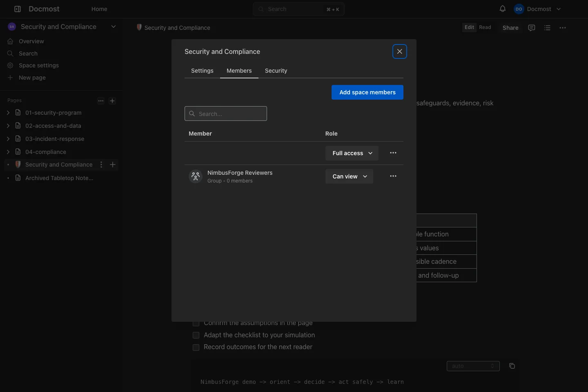Check Adapt the checklist to your simulation
Screen dimensions: 588x392
click(x=196, y=335)
